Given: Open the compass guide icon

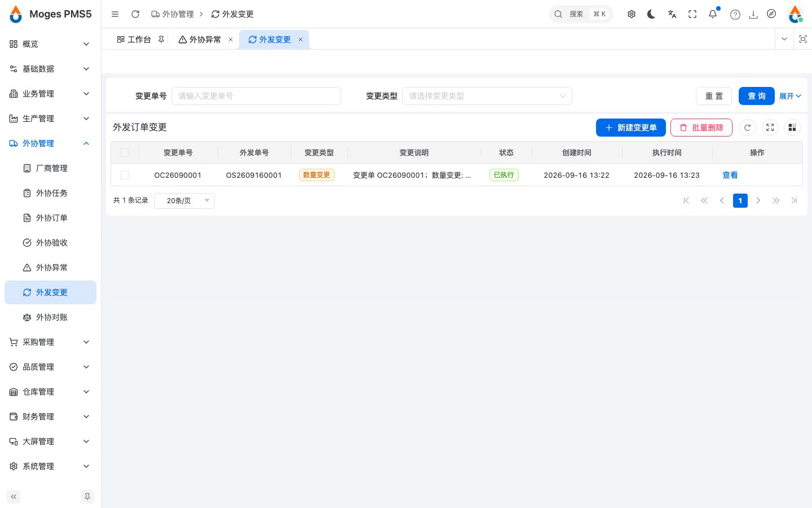Looking at the screenshot, I should coord(771,14).
